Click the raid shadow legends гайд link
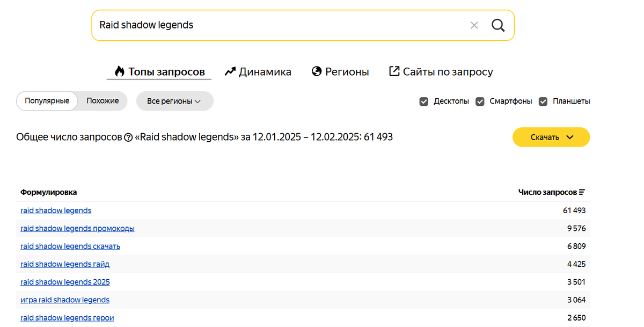Screen dimensions: 644x327 coord(65,264)
